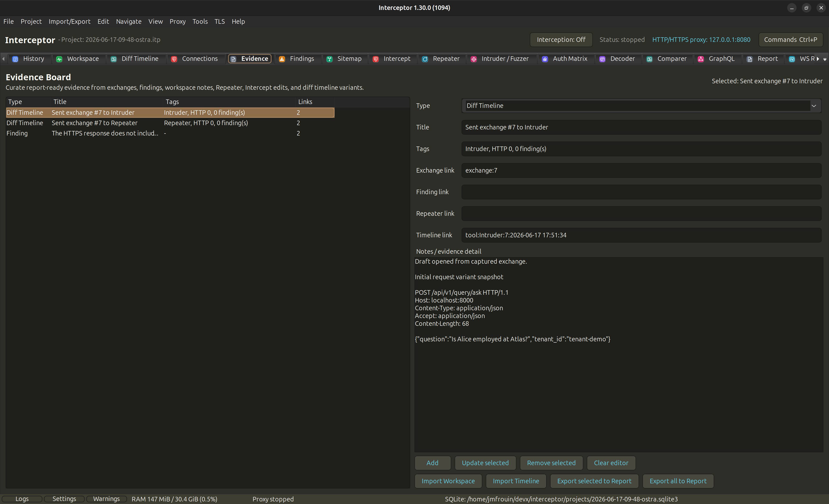Open the Navigate menu

click(x=128, y=22)
